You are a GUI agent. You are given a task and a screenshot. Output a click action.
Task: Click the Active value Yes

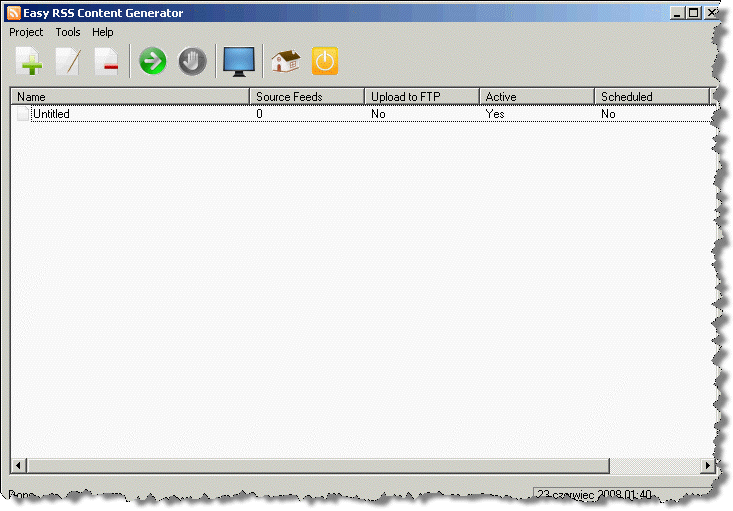coord(495,114)
